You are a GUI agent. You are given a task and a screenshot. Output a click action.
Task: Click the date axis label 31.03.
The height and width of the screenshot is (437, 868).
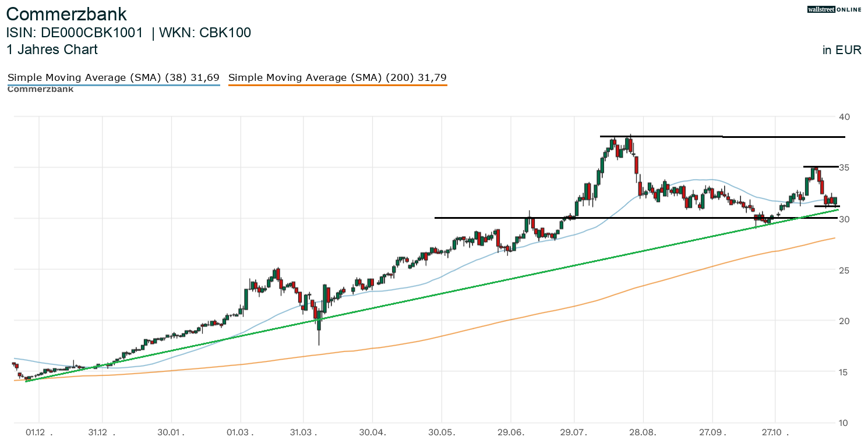(304, 432)
